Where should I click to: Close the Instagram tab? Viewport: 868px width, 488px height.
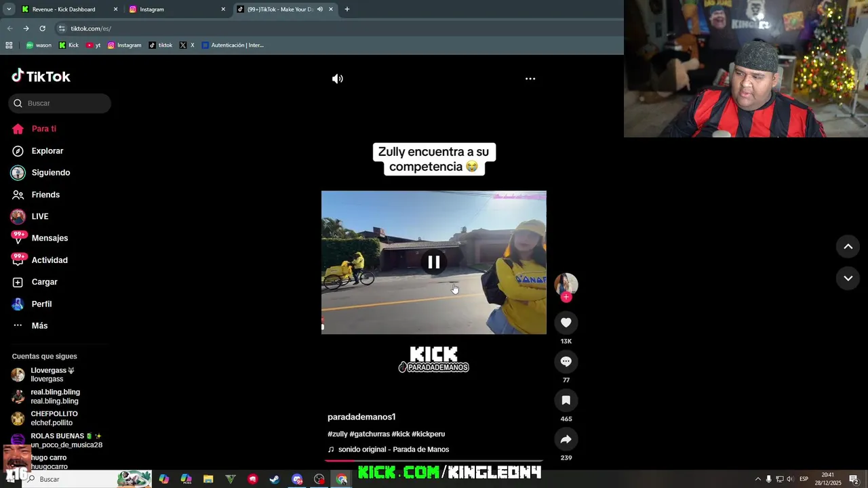tap(223, 9)
